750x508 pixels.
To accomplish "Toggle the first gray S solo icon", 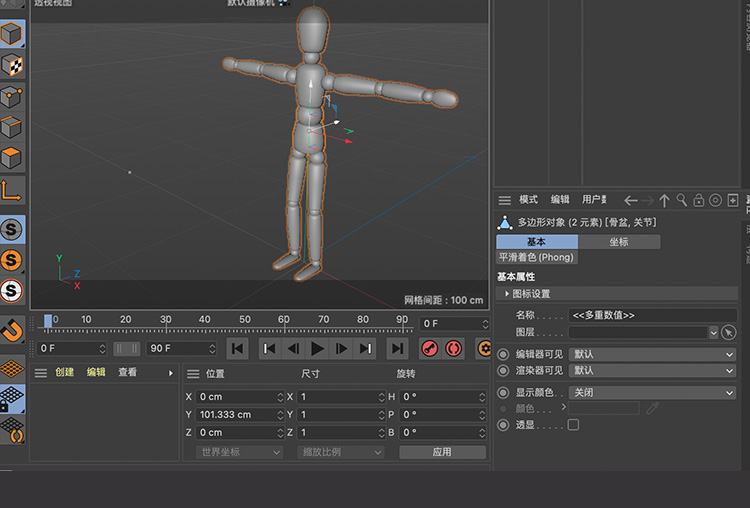I will point(12,230).
